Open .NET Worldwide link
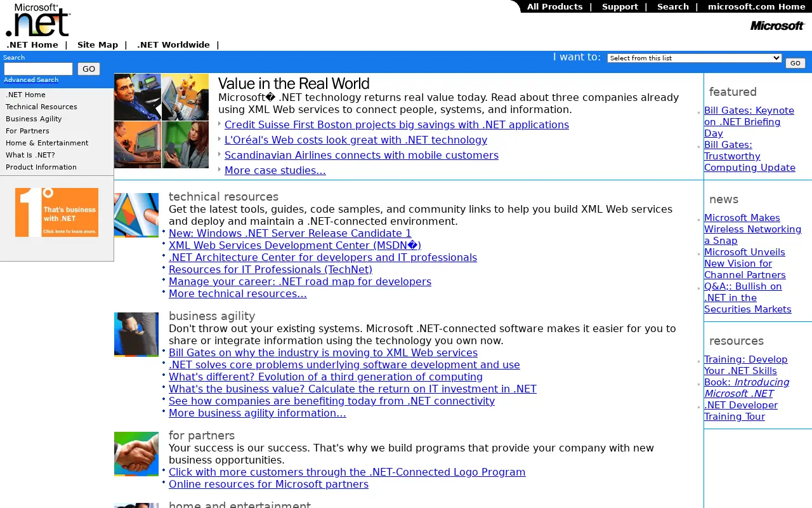The image size is (812, 508). [173, 44]
